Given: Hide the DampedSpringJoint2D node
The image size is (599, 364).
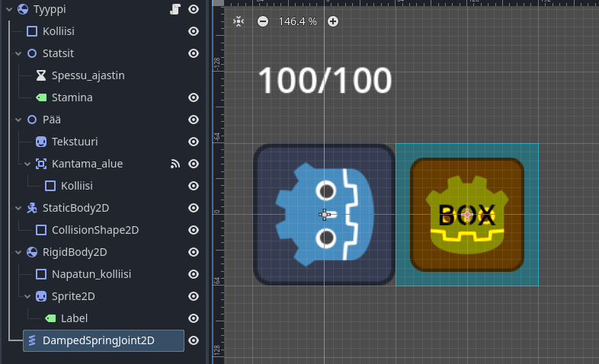Looking at the screenshot, I should [194, 340].
